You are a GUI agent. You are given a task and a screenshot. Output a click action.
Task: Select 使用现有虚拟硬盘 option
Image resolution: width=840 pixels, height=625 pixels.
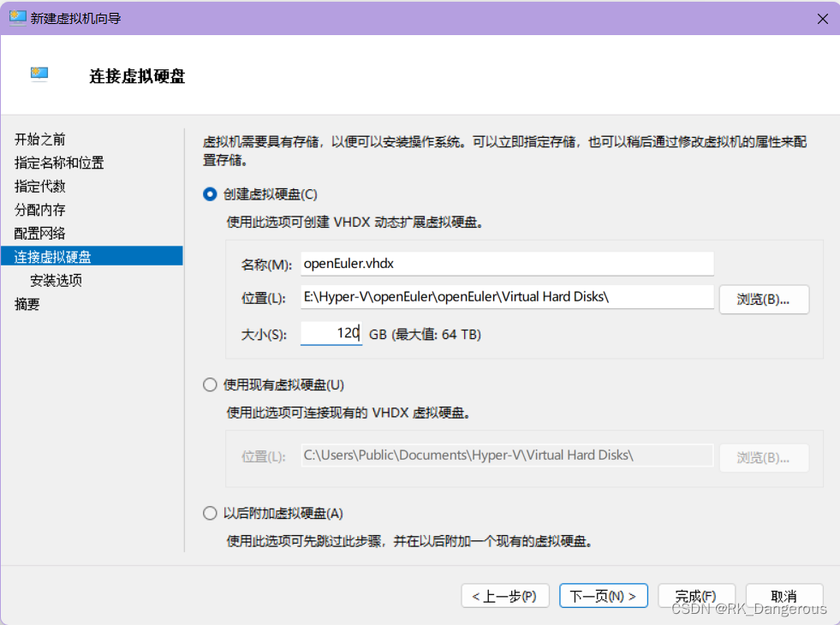point(209,384)
